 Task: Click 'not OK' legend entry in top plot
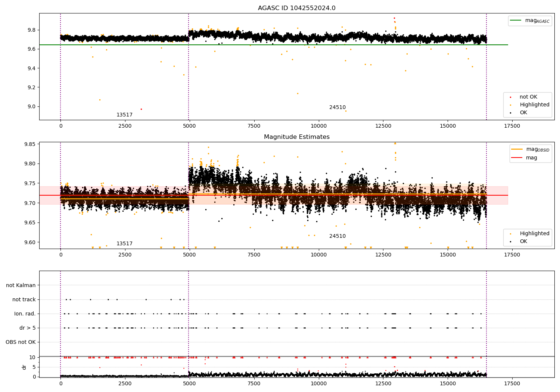click(x=528, y=97)
